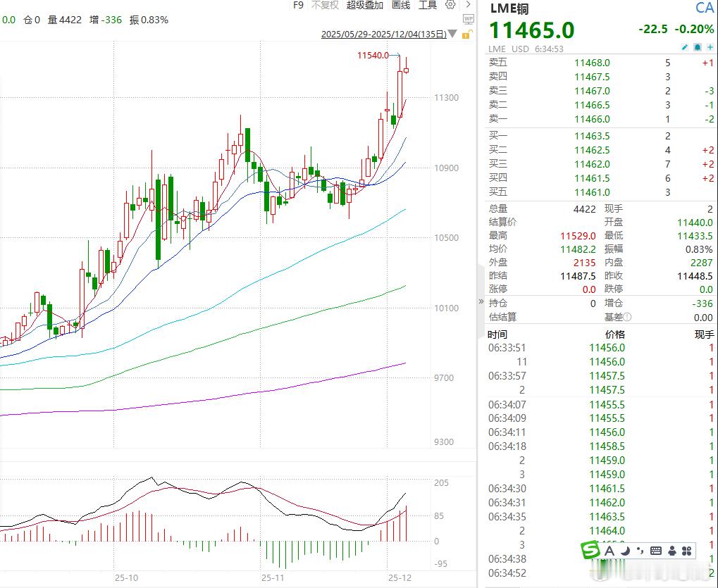Click the 超级叠加 overlay button
This screenshot has width=718, height=588.
(364, 5)
